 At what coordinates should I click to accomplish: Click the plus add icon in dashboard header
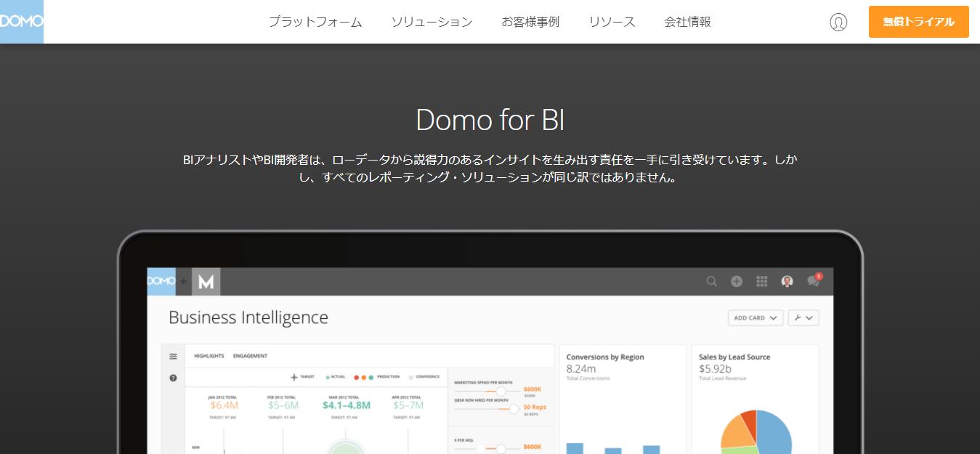click(737, 281)
